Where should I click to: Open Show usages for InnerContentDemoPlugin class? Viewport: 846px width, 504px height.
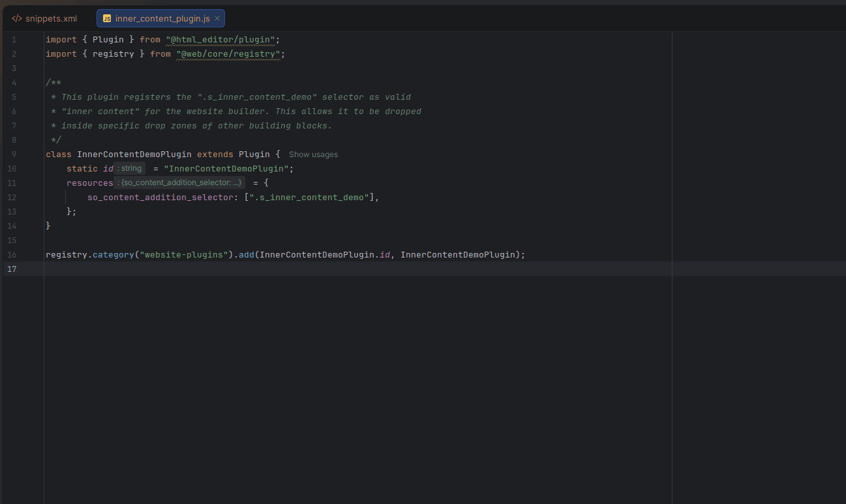(x=313, y=155)
